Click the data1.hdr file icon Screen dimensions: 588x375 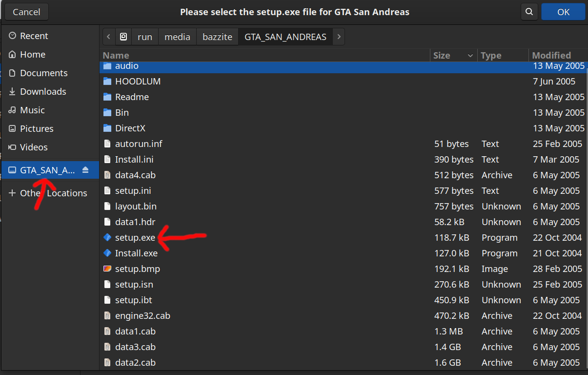(107, 222)
